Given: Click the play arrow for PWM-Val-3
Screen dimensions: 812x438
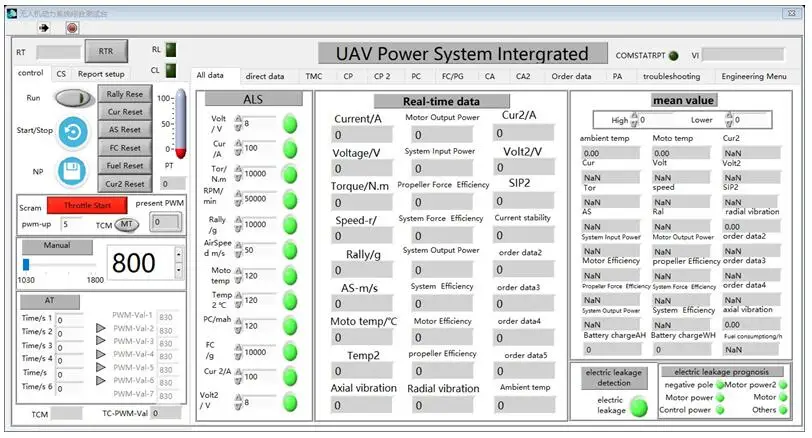Looking at the screenshot, I should click(x=101, y=341).
